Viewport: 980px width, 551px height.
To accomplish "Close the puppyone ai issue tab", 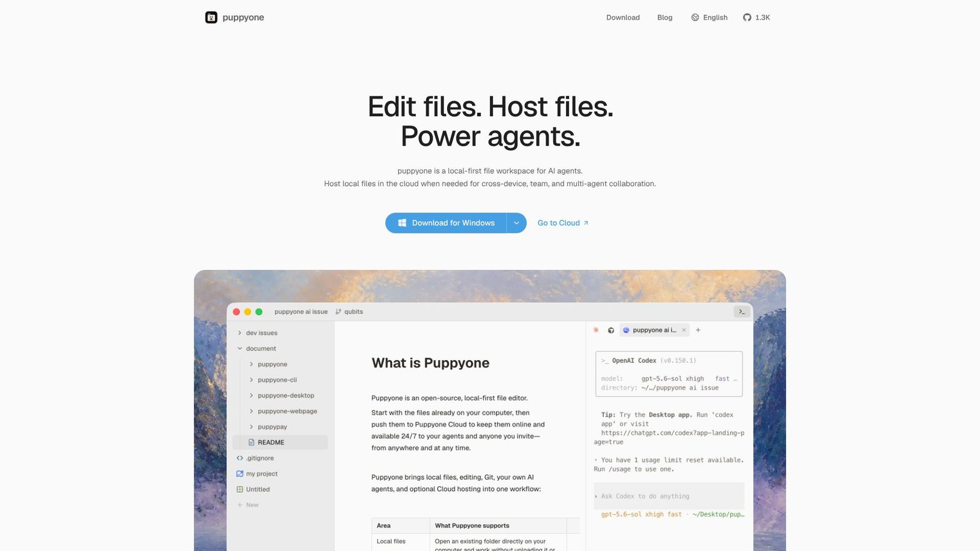I will click(x=684, y=330).
